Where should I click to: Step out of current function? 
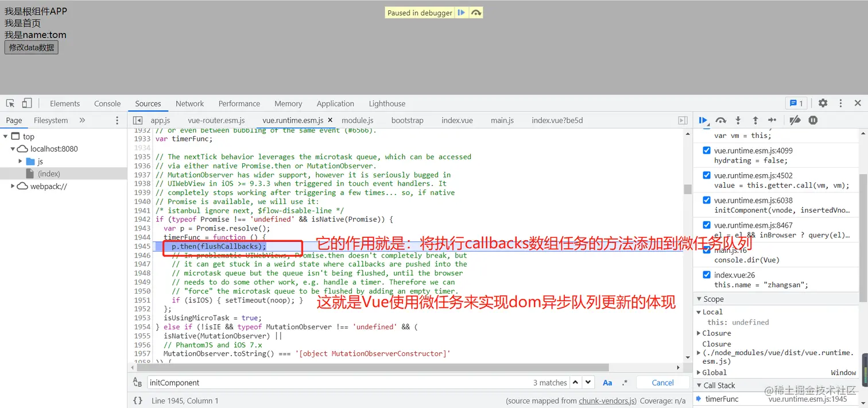(755, 120)
